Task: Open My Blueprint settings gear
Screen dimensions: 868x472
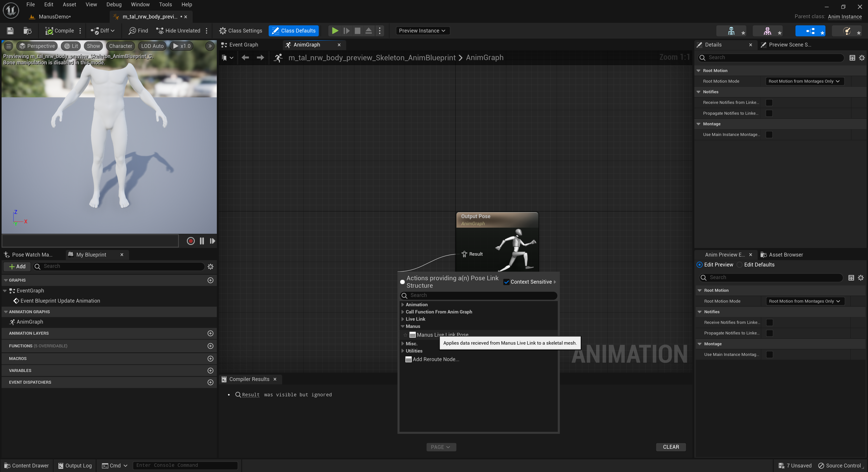Action: pos(210,267)
